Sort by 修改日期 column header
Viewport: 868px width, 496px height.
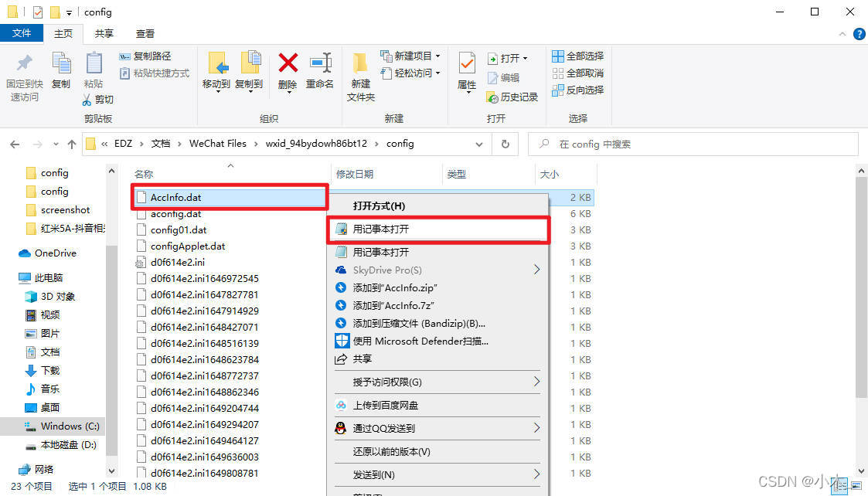pyautogui.click(x=354, y=175)
